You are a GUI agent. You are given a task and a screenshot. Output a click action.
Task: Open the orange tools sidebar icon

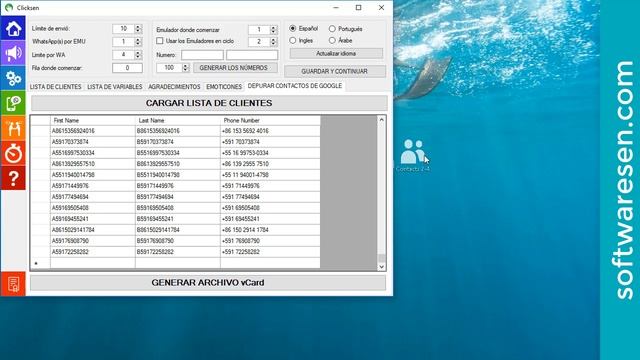point(13,128)
